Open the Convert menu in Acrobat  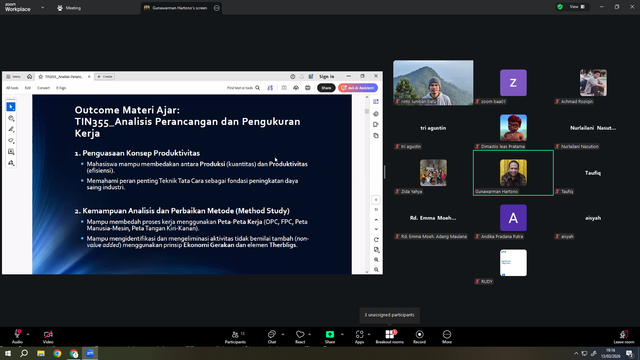(x=43, y=88)
